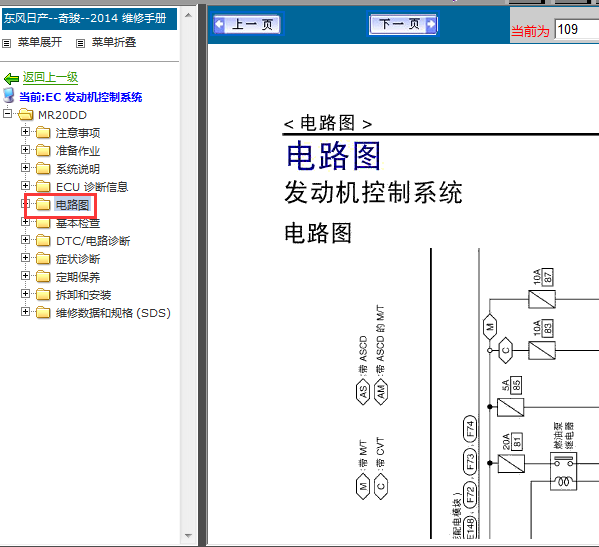Expand the 系统说明 folder
The width and height of the screenshot is (599, 547).
(x=25, y=167)
